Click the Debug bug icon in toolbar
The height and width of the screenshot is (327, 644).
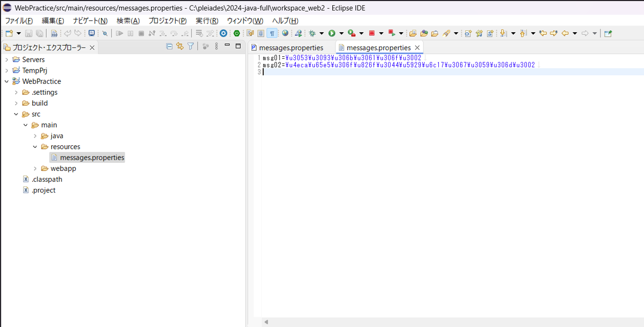coord(312,33)
